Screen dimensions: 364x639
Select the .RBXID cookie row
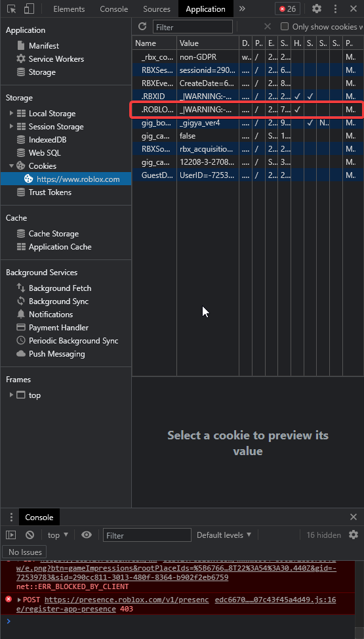pos(247,96)
